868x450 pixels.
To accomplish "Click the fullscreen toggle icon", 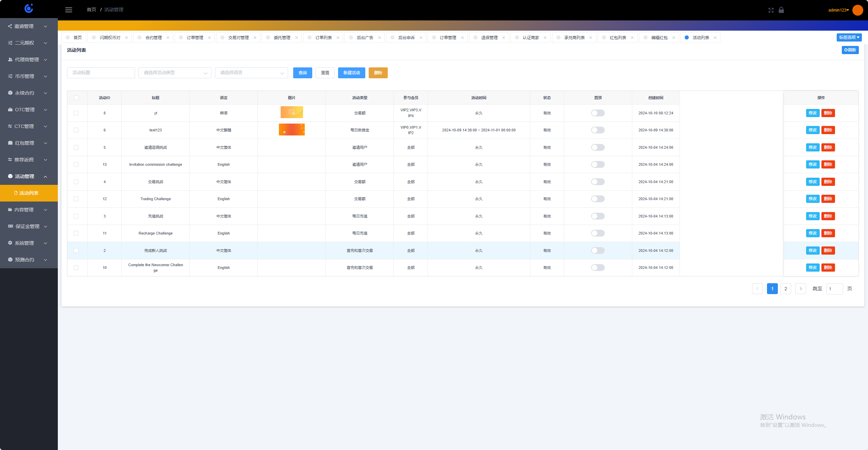I will [x=771, y=10].
